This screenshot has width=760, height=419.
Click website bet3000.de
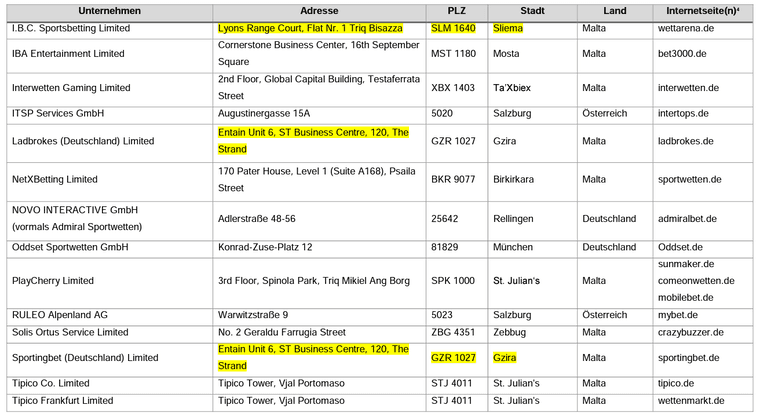(682, 54)
